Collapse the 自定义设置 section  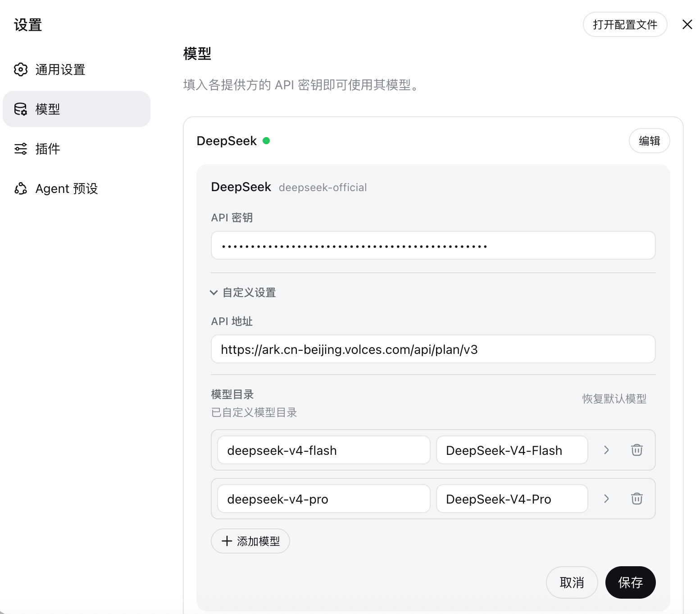[x=243, y=293]
